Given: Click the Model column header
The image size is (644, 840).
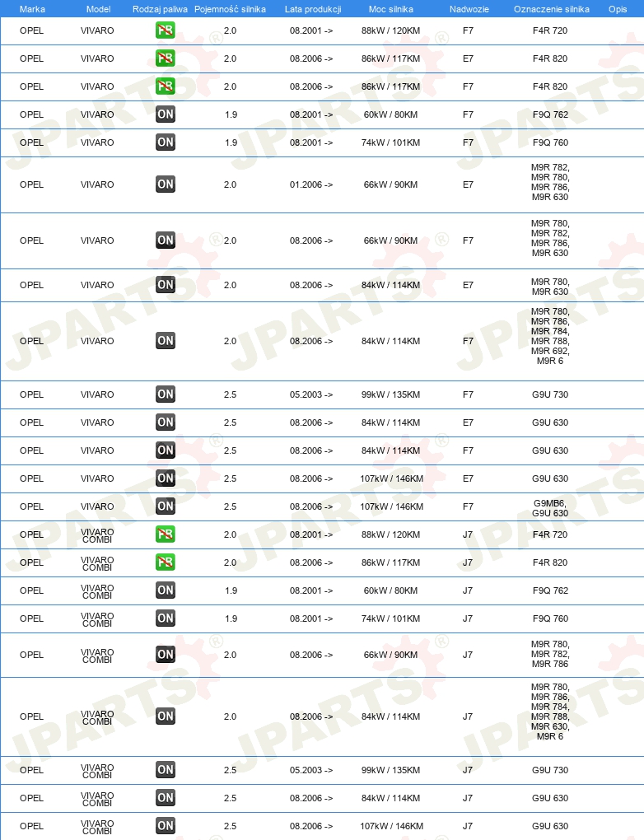Looking at the screenshot, I should click(x=99, y=9).
